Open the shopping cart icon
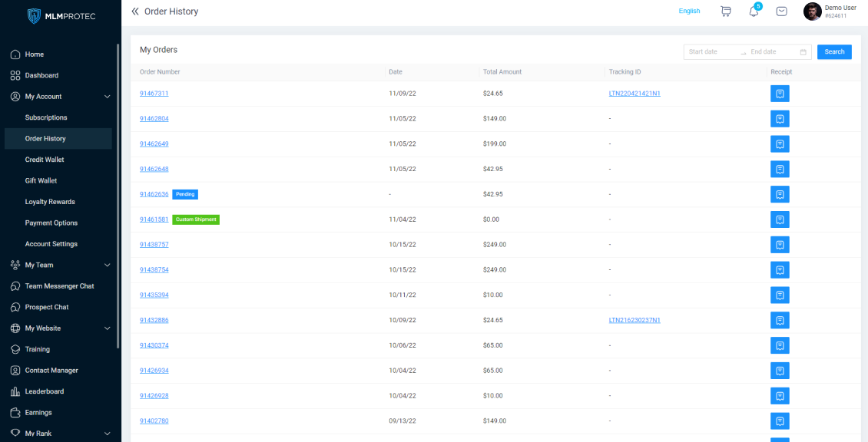This screenshot has height=442, width=868. (725, 12)
